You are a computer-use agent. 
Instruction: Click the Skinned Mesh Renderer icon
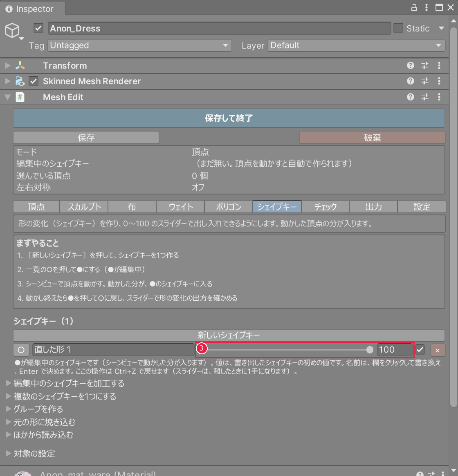point(20,81)
